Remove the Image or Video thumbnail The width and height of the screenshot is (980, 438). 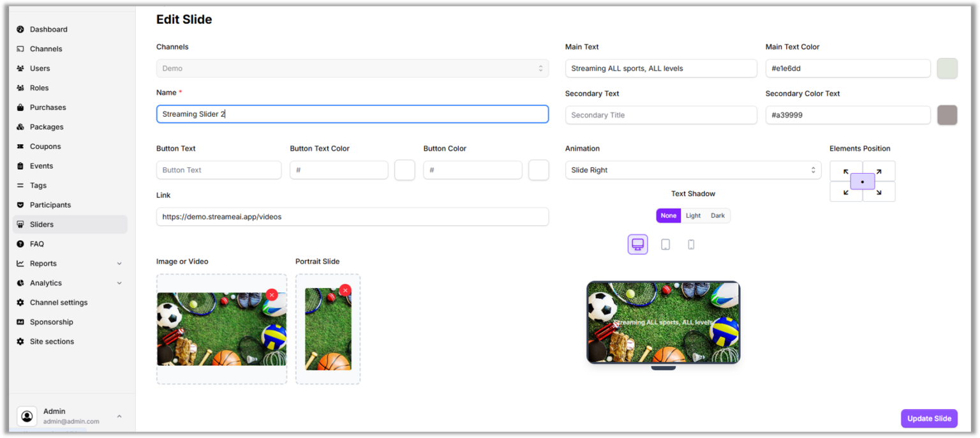272,294
